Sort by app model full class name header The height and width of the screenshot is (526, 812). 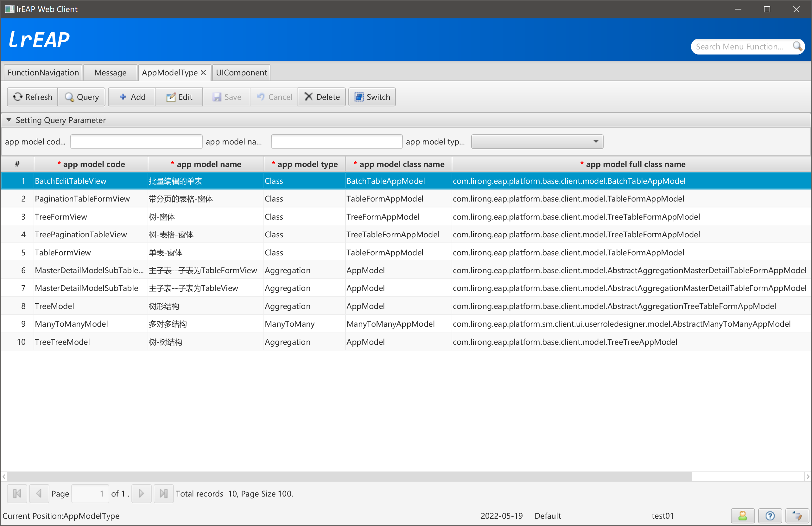pos(632,164)
